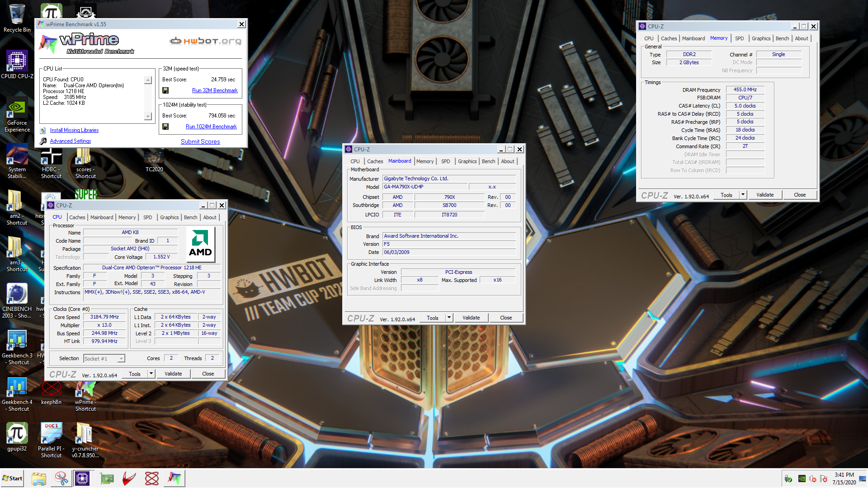Open GeForce Experience desktop icon

pos(17,115)
